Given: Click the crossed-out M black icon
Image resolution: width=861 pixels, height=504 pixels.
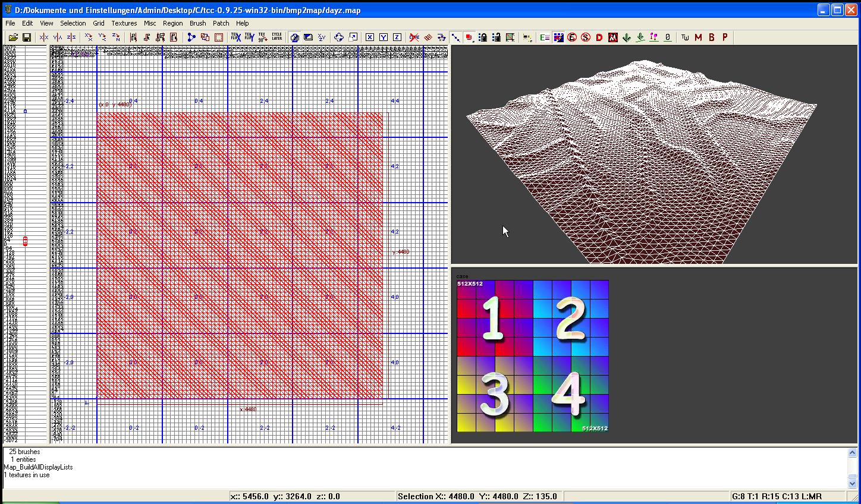Looking at the screenshot, I should (x=613, y=37).
